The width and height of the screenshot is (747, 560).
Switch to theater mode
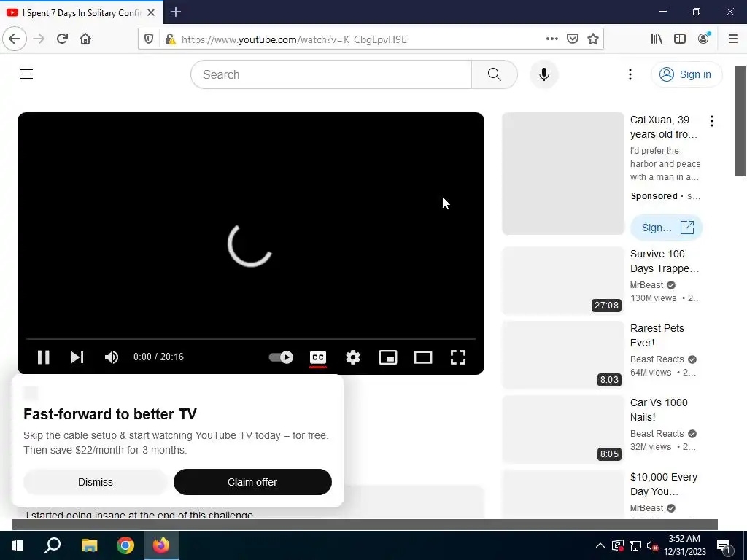(x=423, y=357)
